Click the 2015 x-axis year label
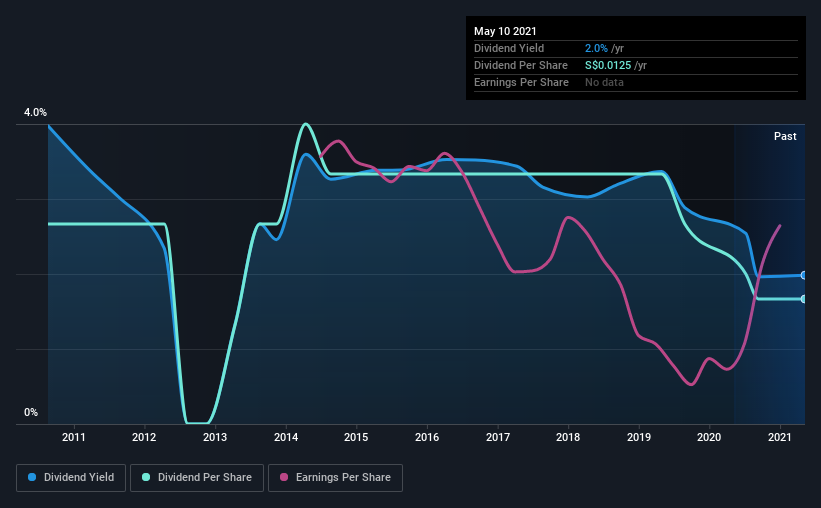 pyautogui.click(x=356, y=437)
